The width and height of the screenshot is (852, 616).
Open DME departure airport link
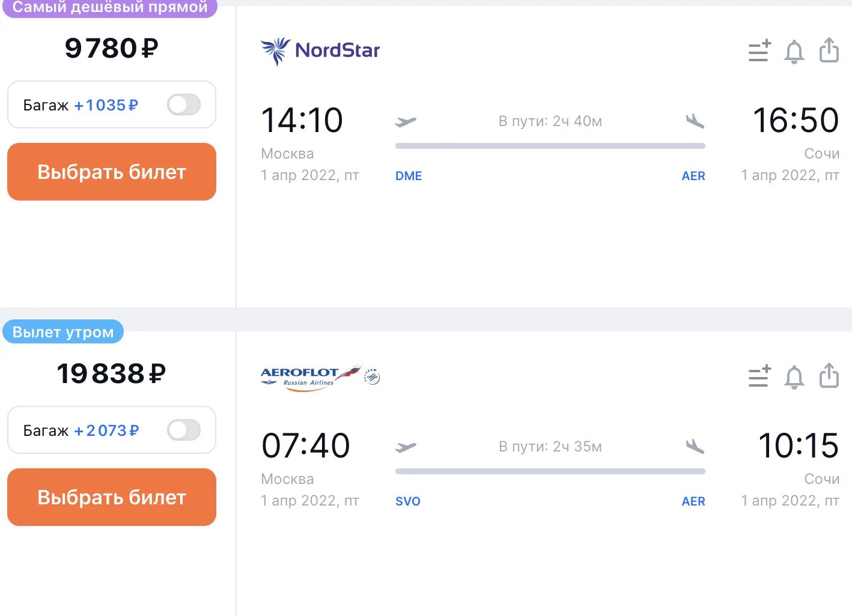point(409,176)
